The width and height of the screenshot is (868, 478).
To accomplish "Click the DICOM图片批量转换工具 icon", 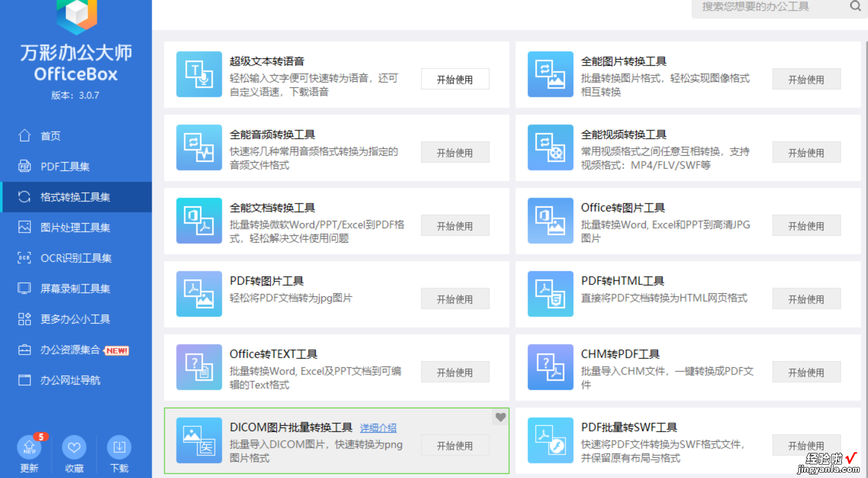I will [199, 440].
